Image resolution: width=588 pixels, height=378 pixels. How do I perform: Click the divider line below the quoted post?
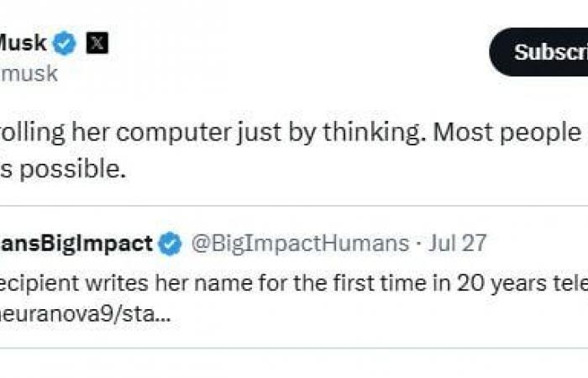[x=294, y=349]
